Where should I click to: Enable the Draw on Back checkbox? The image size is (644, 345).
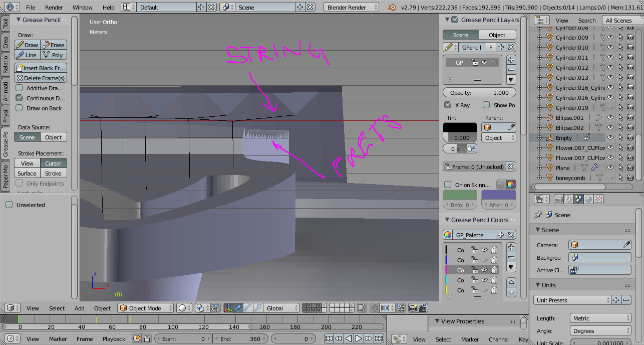tap(20, 108)
